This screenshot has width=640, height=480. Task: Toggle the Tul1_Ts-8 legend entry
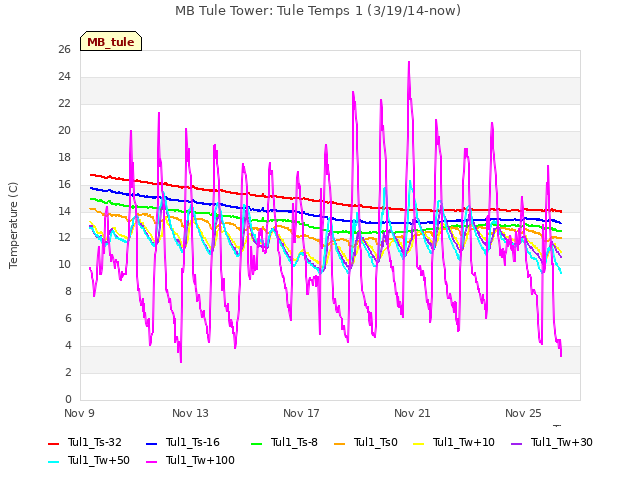coord(284,442)
